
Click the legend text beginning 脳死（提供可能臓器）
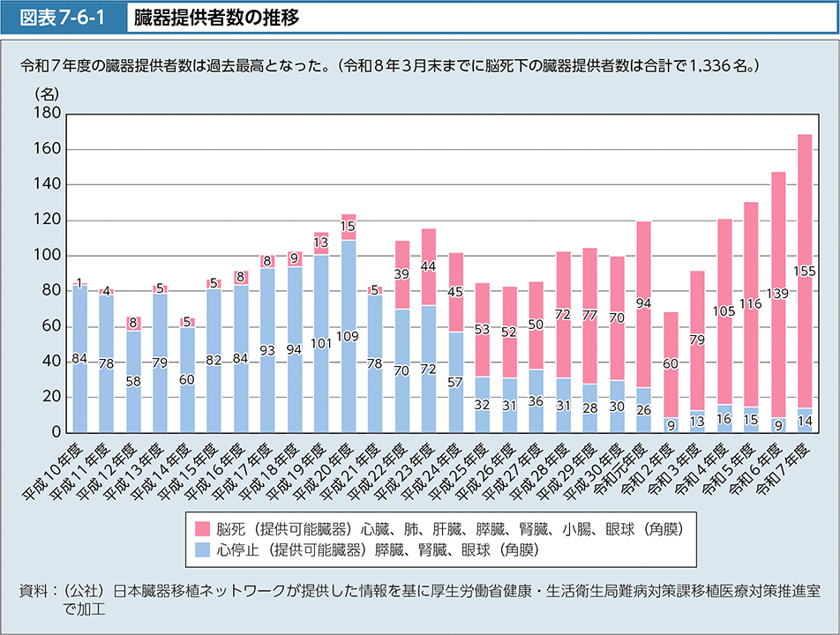click(x=450, y=529)
